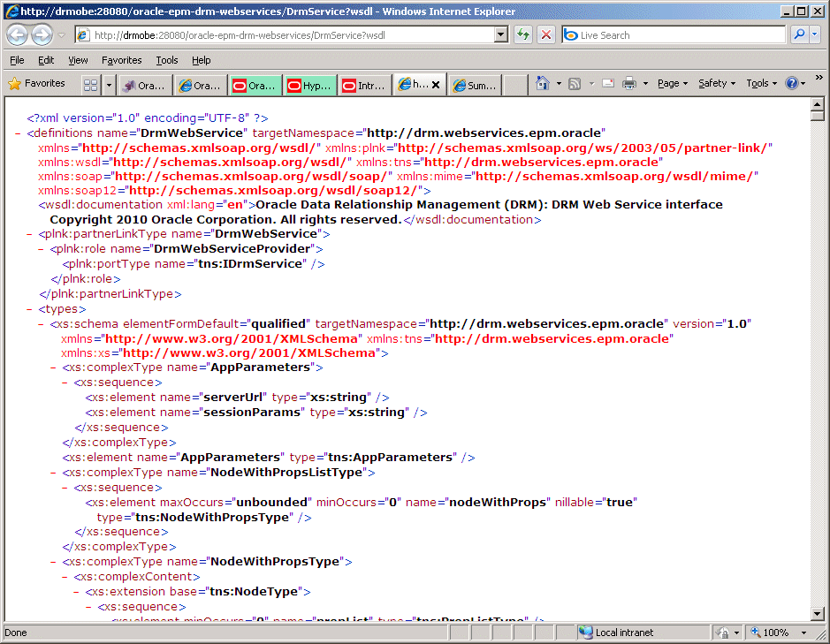
Task: Open the recent pages dropdown arrow
Action: click(x=61, y=35)
